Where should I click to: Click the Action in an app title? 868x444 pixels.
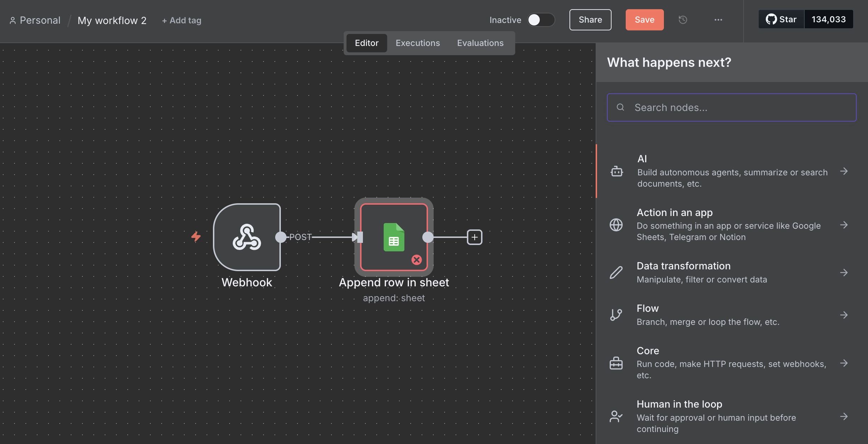pyautogui.click(x=675, y=212)
